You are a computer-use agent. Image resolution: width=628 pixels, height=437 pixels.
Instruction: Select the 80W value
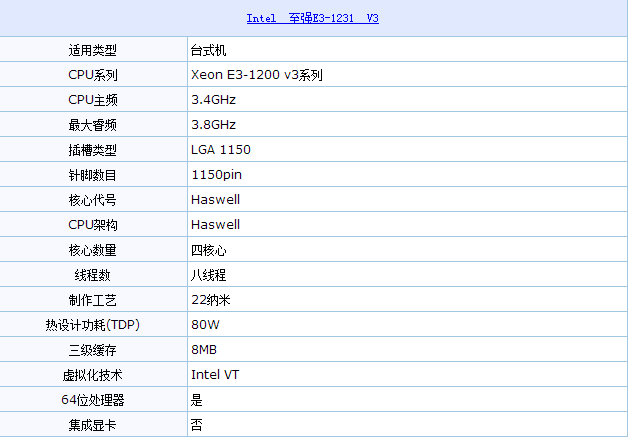click(205, 324)
